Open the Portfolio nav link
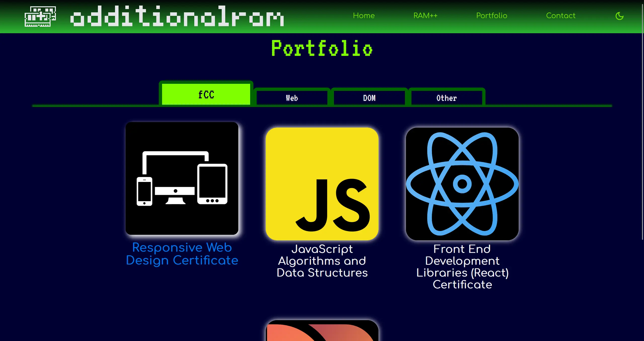 click(491, 16)
